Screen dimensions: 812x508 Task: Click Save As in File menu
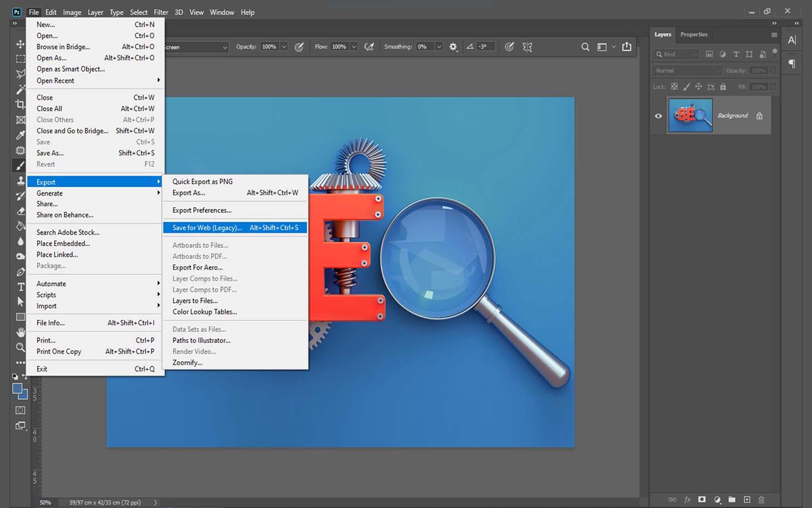[x=96, y=153]
